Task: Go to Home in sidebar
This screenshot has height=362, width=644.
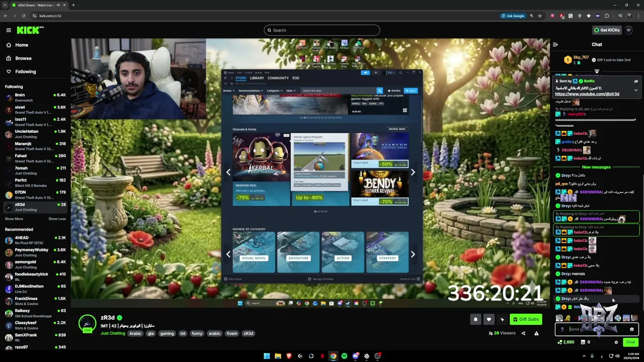Action: tap(22, 45)
